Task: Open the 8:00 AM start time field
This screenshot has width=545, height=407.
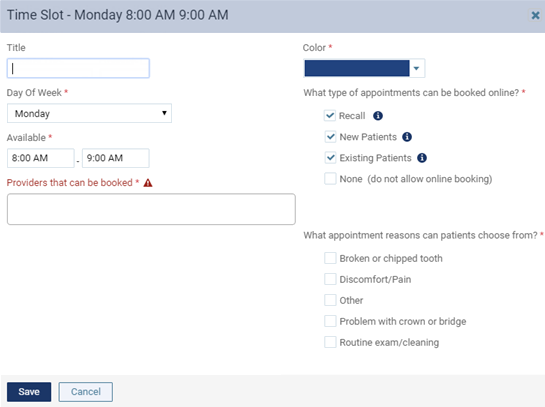Action: (x=41, y=158)
